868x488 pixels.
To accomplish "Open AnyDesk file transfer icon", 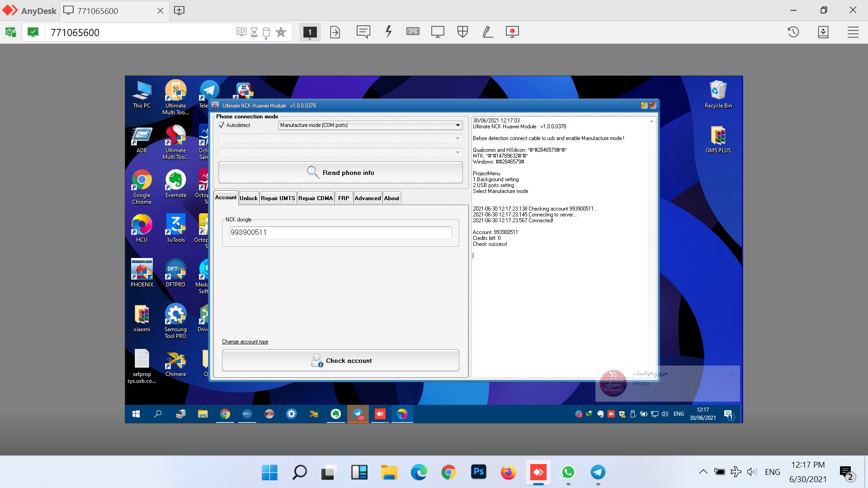I will [335, 32].
